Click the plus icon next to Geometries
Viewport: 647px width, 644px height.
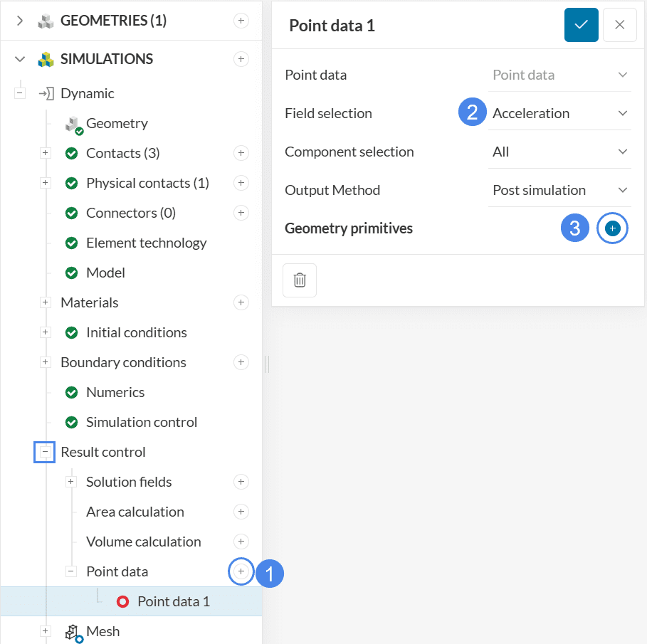(241, 21)
